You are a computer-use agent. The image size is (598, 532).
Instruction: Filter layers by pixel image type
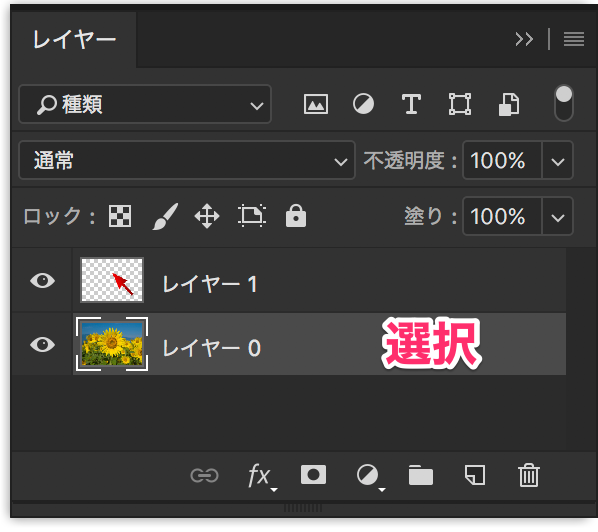[316, 104]
